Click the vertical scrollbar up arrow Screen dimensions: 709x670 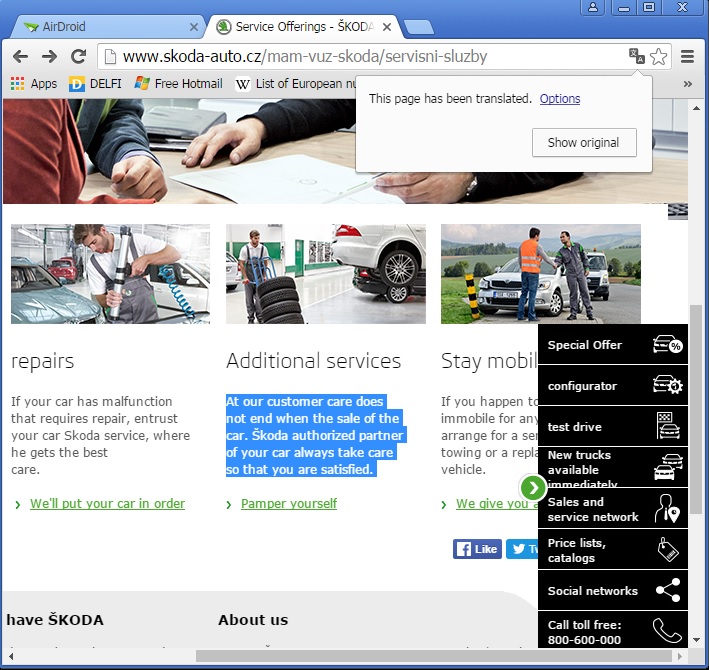(696, 108)
